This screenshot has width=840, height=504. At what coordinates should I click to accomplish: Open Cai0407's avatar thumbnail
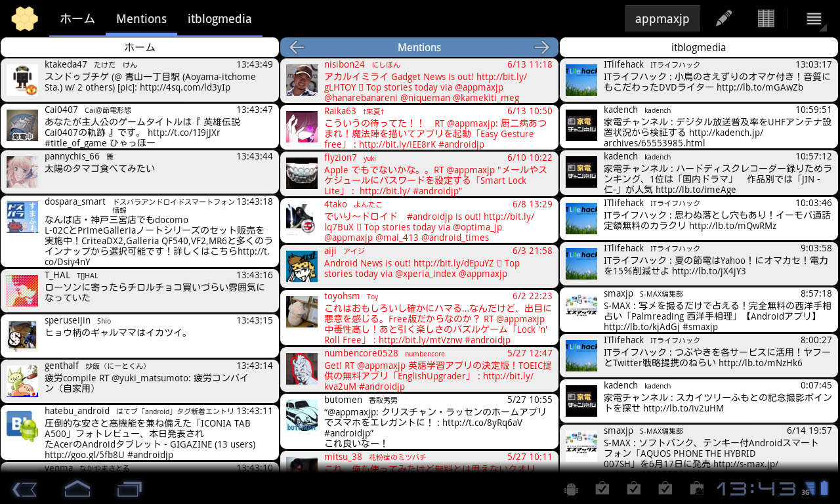point(22,125)
